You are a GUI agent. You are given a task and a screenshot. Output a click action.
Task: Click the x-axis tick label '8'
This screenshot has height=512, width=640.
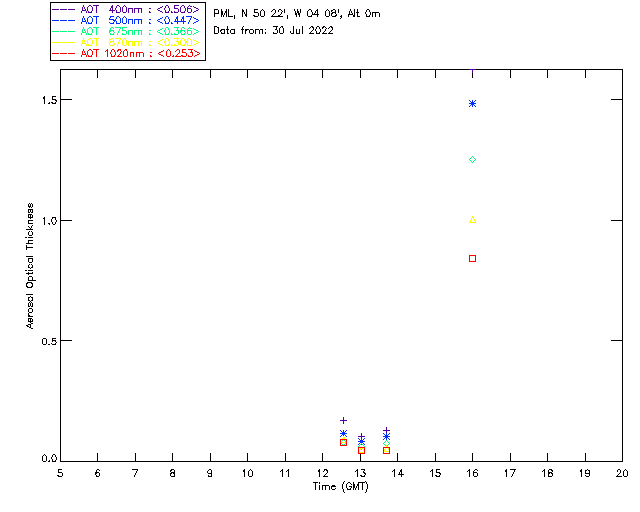tap(173, 473)
